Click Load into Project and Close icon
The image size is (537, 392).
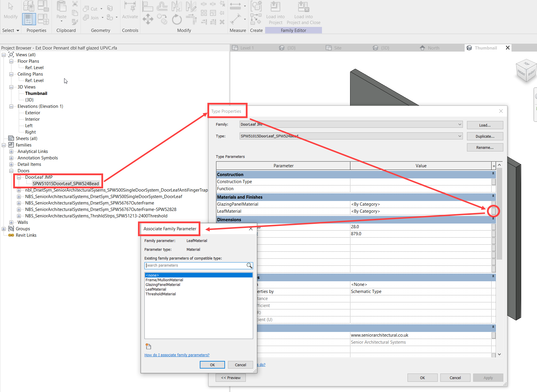[x=303, y=7]
